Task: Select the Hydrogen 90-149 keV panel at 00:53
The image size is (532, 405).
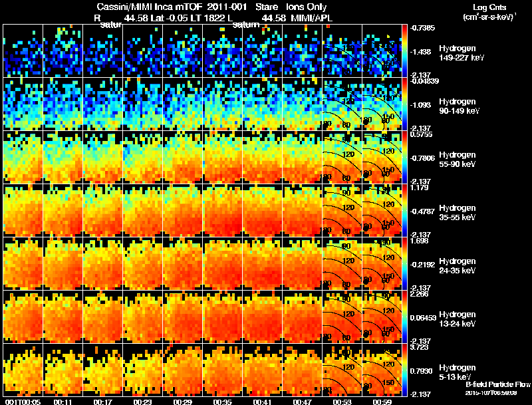Action: pyautogui.click(x=342, y=104)
